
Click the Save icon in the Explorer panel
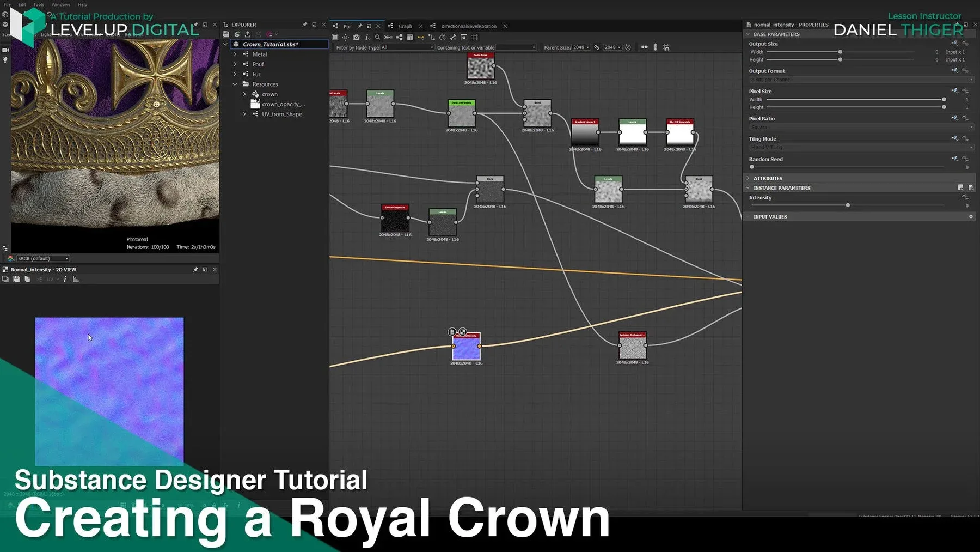[x=226, y=34]
